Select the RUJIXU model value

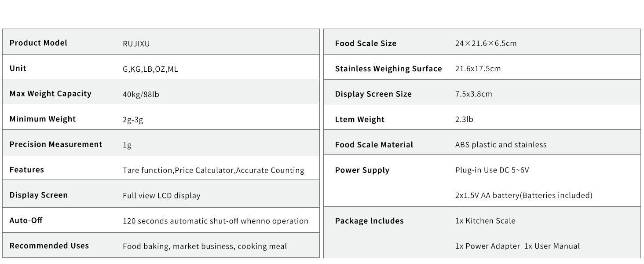point(136,44)
